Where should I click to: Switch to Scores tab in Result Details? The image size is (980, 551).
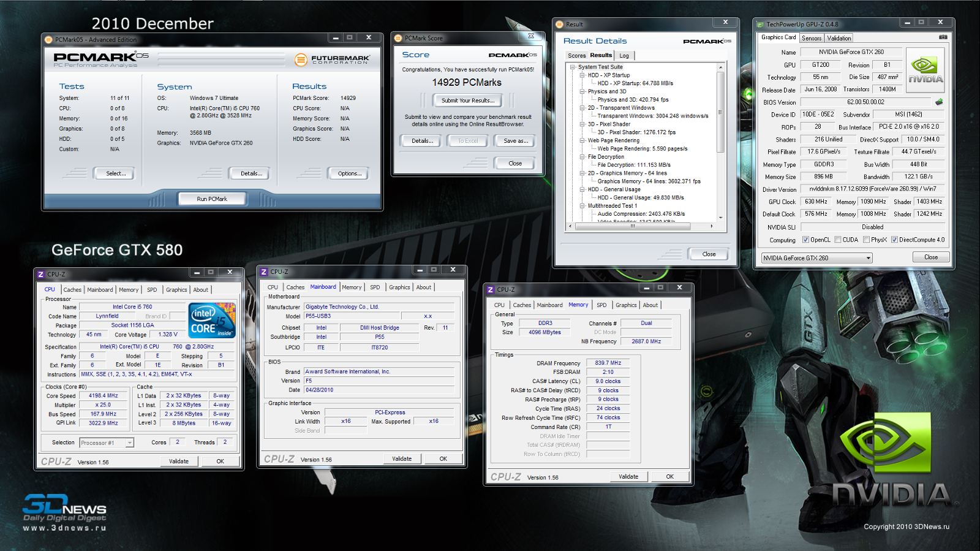coord(576,56)
